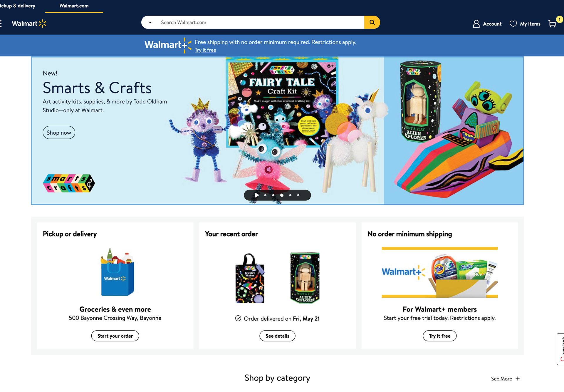Image resolution: width=564 pixels, height=392 pixels.
Task: Follow the Try it free banner link
Action: (x=205, y=50)
